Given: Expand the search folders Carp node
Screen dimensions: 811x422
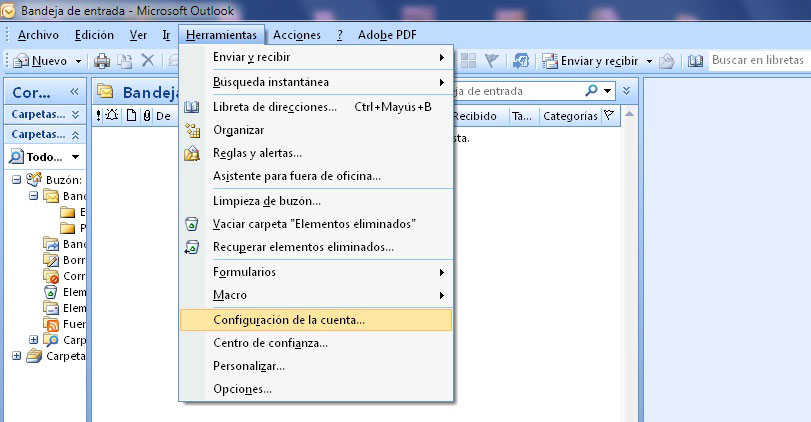Looking at the screenshot, I should (x=34, y=340).
